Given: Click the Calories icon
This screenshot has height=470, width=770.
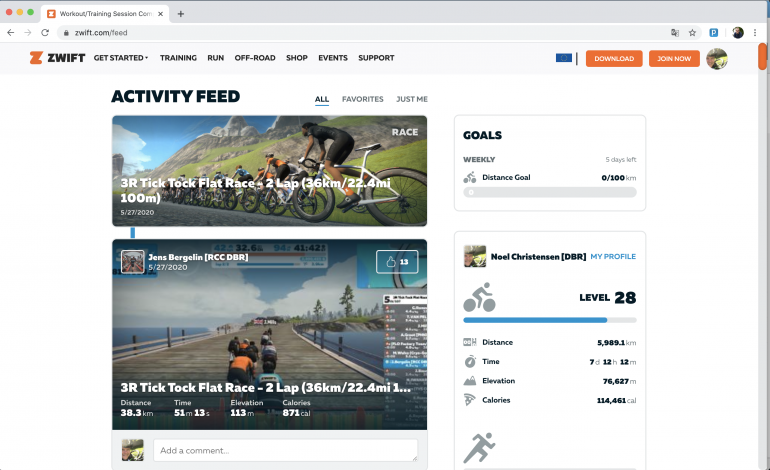Looking at the screenshot, I should [x=470, y=400].
